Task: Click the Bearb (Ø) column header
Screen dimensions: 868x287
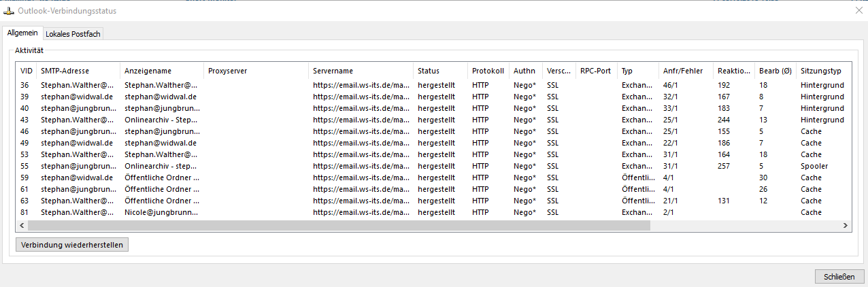Action: (x=776, y=71)
